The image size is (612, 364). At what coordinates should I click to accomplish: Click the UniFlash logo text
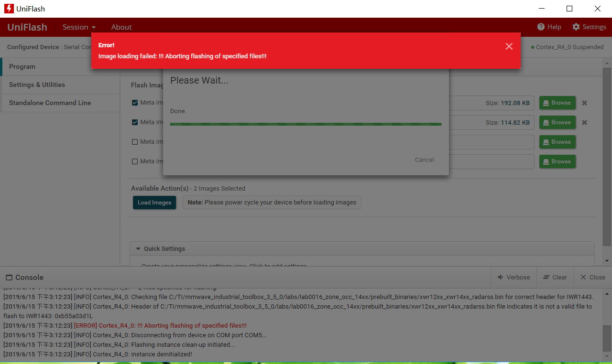(x=27, y=27)
